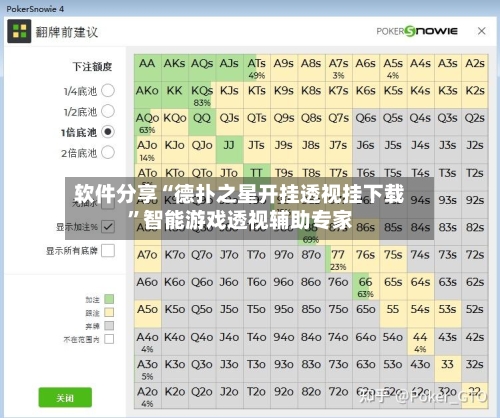The height and width of the screenshot is (418, 500).
Task: Select the A3o 5% hand cell
Action: coord(148,368)
